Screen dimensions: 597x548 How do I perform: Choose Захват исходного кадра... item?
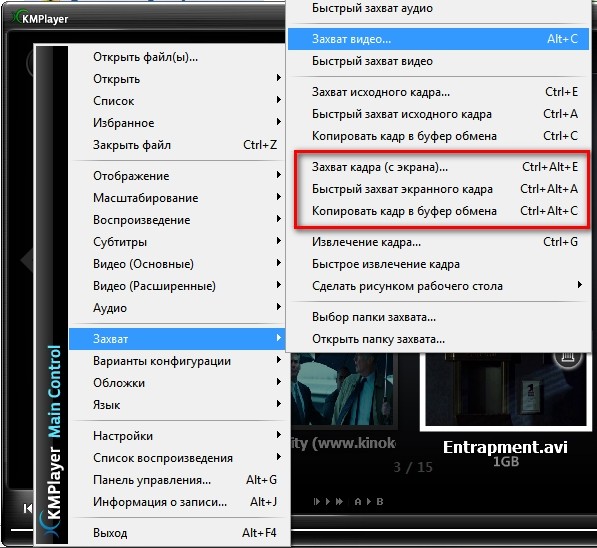pos(438,92)
